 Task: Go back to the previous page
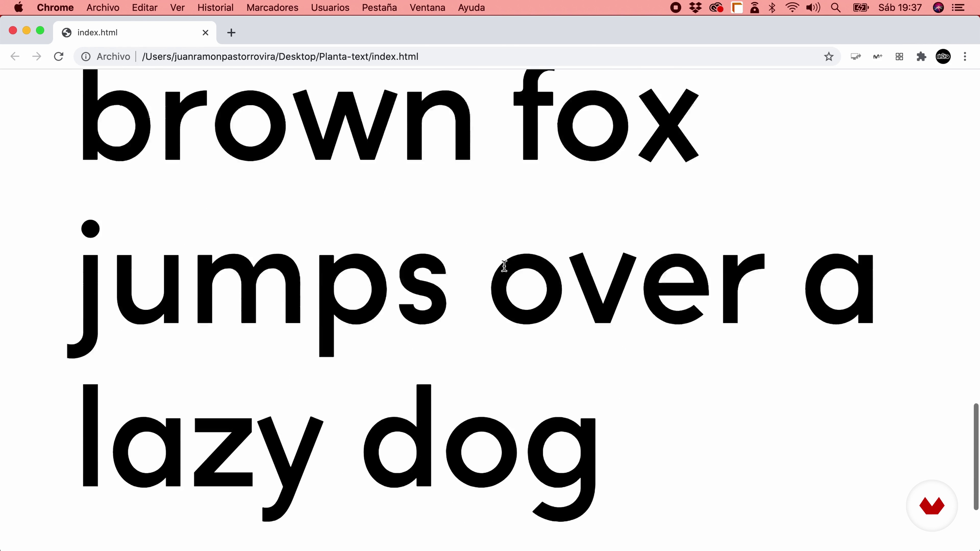click(x=15, y=57)
